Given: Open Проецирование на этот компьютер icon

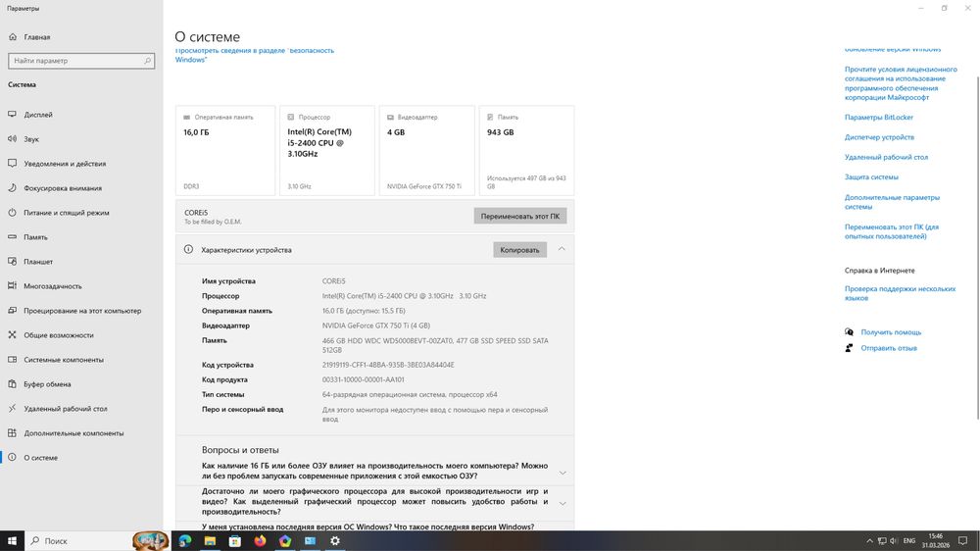Looking at the screenshot, I should click(x=13, y=310).
